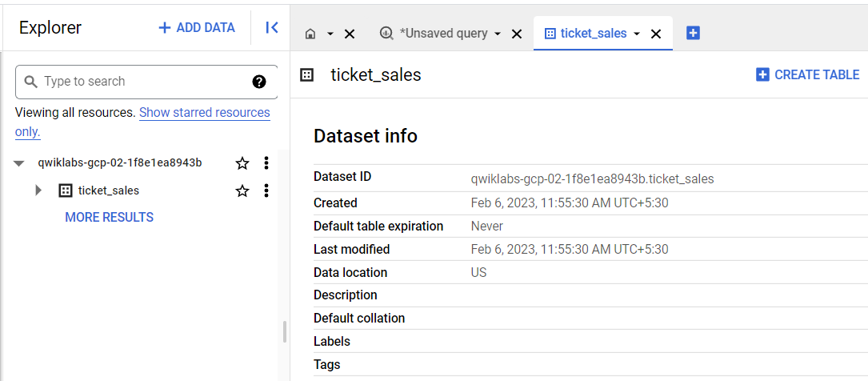The width and height of the screenshot is (868, 381).
Task: Open the Unsaved query tab dropdown arrow
Action: pyautogui.click(x=497, y=34)
